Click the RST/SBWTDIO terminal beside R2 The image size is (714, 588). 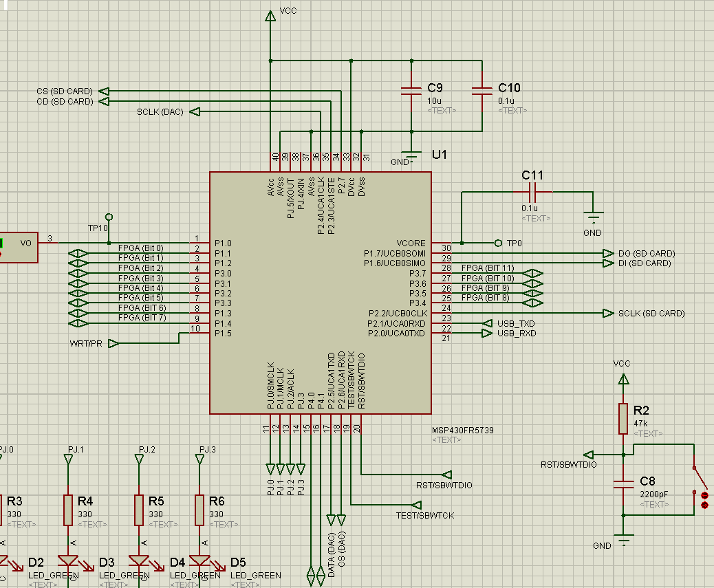[588, 454]
